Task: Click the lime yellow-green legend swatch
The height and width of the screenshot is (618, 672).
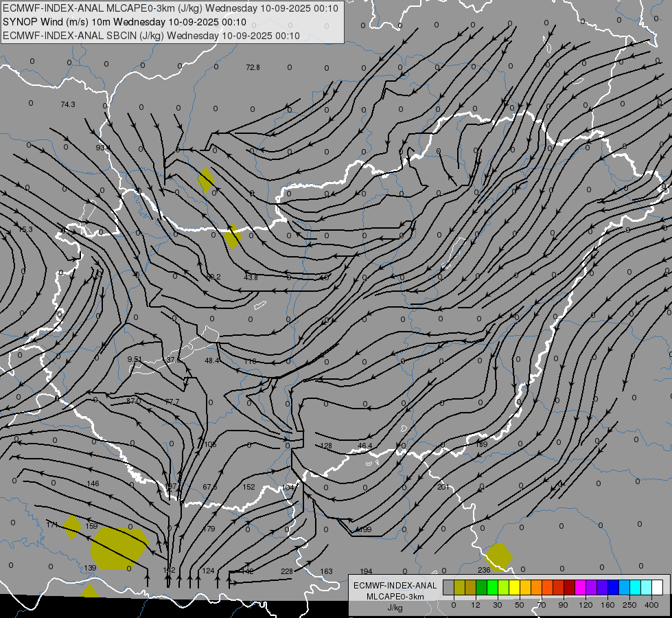Action: 504,588
